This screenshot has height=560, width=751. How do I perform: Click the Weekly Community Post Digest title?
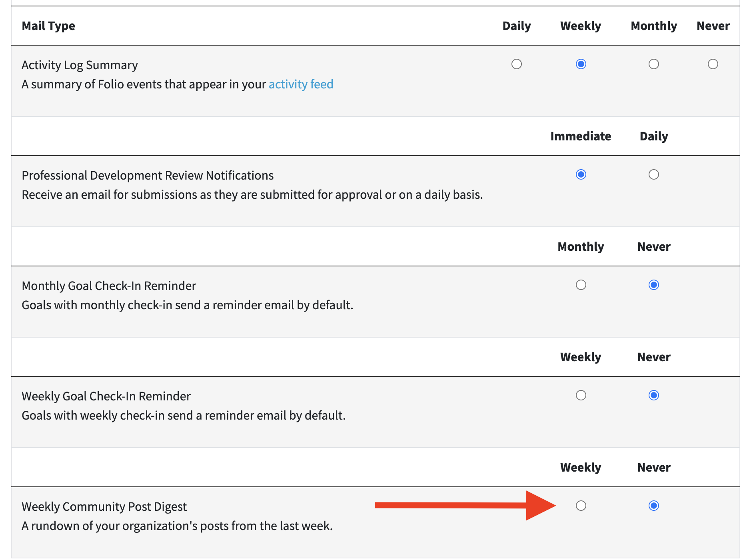click(104, 507)
